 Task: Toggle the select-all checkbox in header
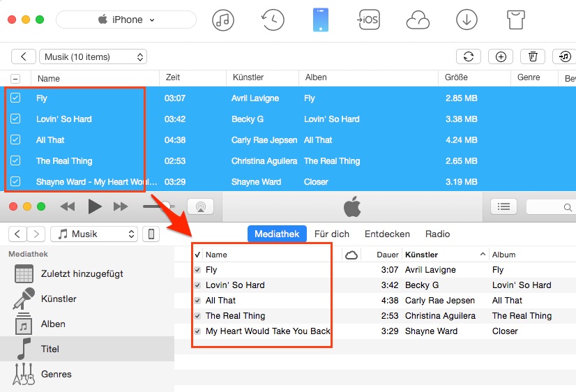click(15, 79)
